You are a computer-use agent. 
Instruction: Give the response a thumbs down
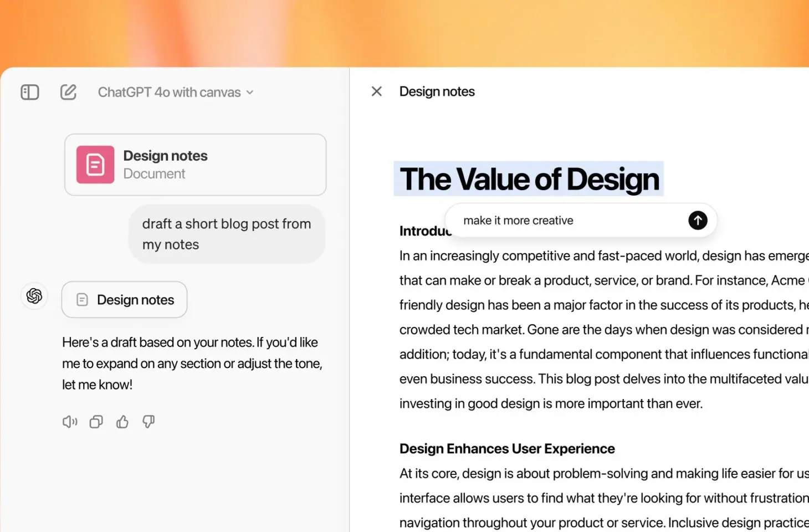[148, 421]
